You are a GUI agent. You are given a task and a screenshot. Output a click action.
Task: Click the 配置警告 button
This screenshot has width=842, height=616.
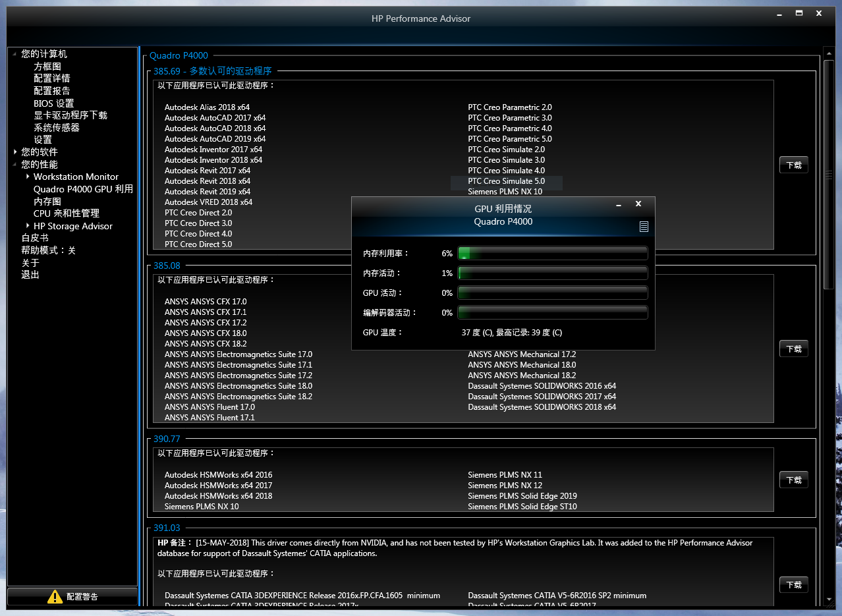(72, 597)
